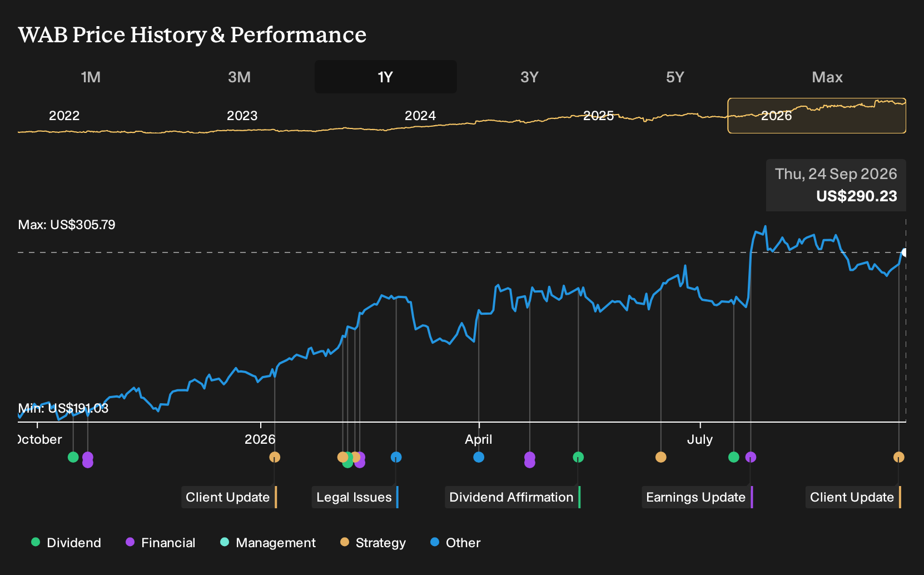The width and height of the screenshot is (924, 575).
Task: Click the 2025 label in overview chart
Action: click(598, 116)
